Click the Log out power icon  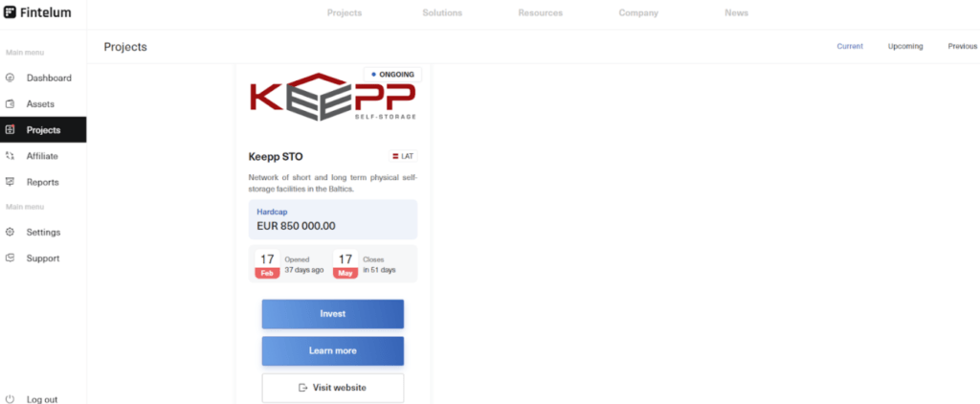coord(10,399)
